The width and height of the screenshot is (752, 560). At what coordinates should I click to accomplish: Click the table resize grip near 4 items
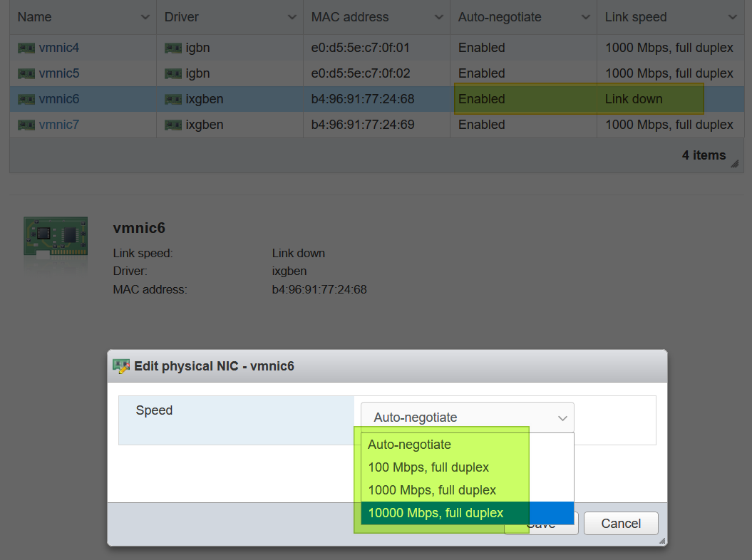(734, 163)
